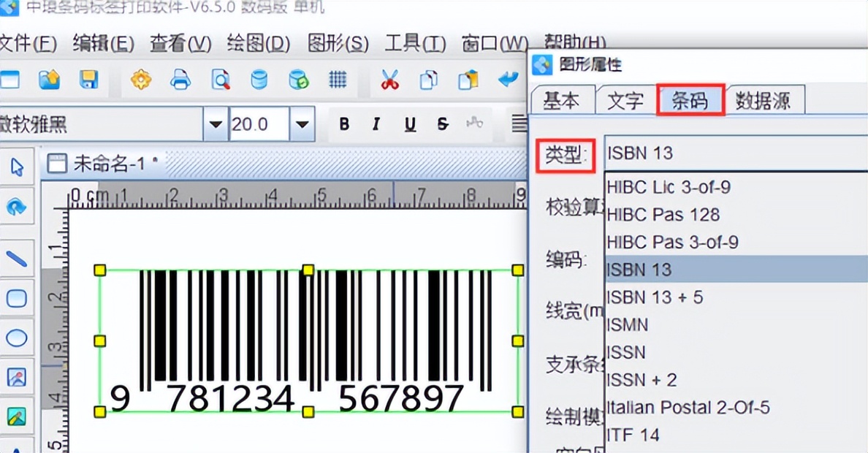
Task: Select the blue curved arrow tool
Action: pyautogui.click(x=16, y=207)
